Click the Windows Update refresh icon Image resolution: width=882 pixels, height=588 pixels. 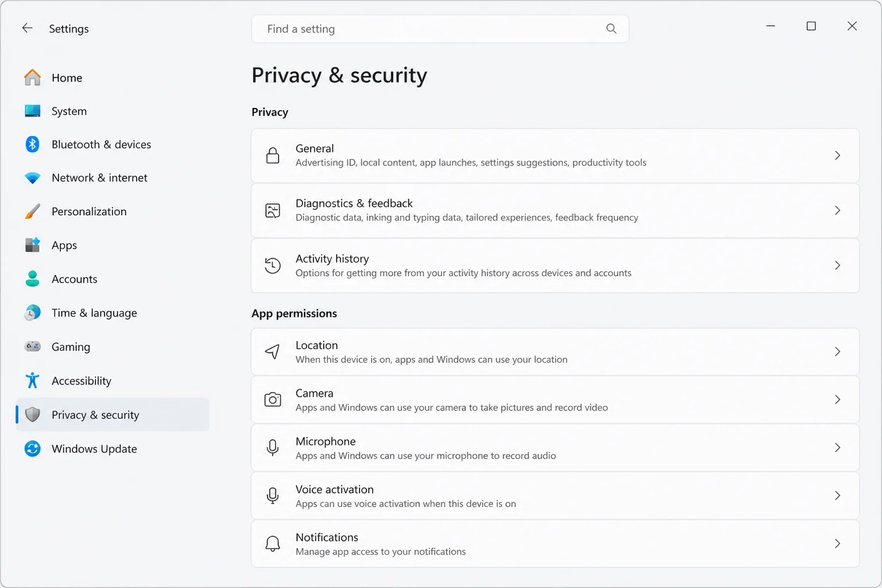pyautogui.click(x=33, y=448)
